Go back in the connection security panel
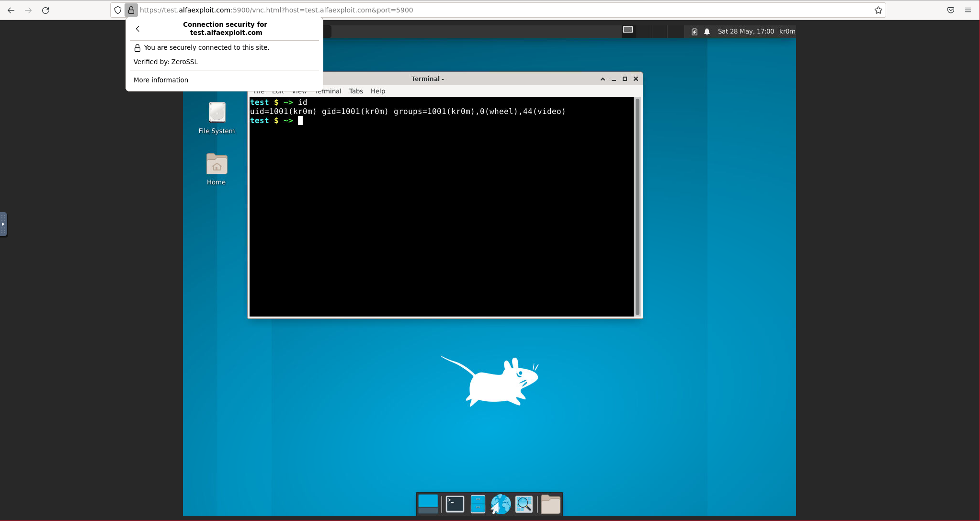This screenshot has height=521, width=980. 138,29
